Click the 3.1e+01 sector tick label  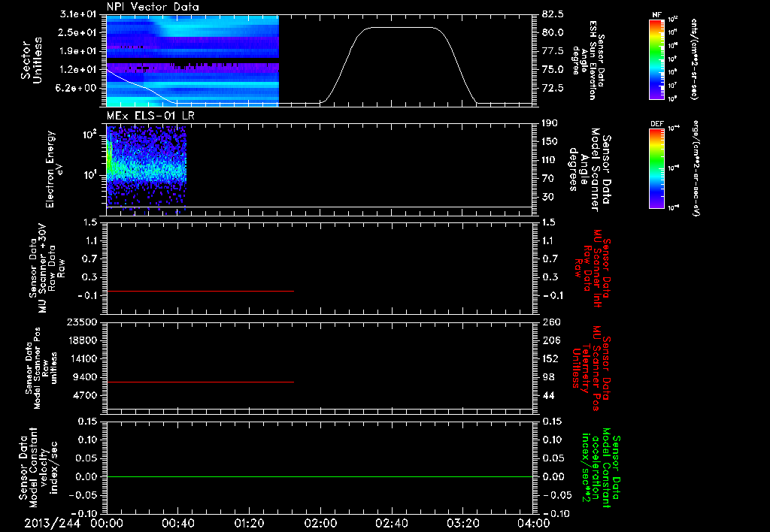click(x=78, y=14)
